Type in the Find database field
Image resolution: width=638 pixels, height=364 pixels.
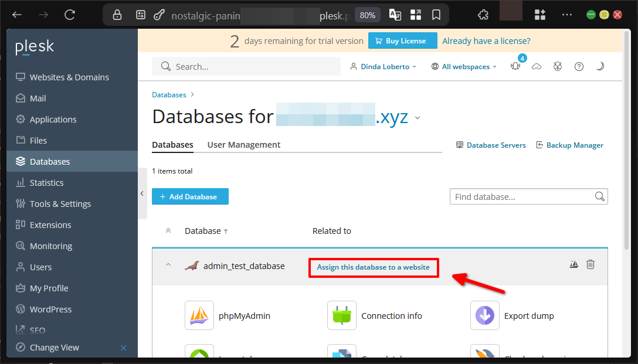522,196
